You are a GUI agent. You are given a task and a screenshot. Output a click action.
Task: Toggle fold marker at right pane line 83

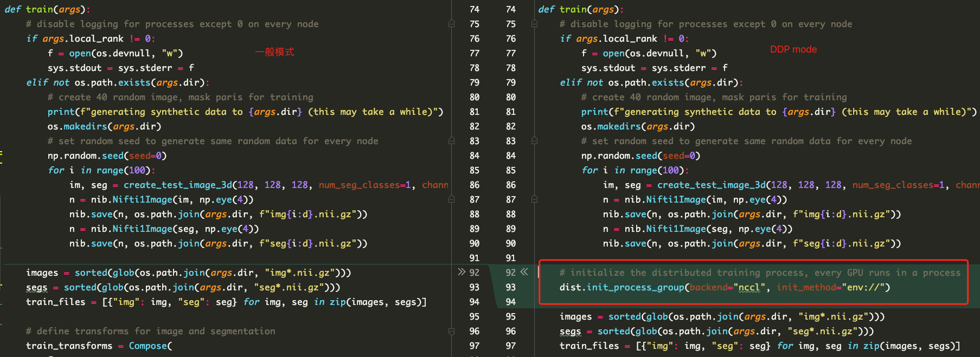pyautogui.click(x=534, y=141)
